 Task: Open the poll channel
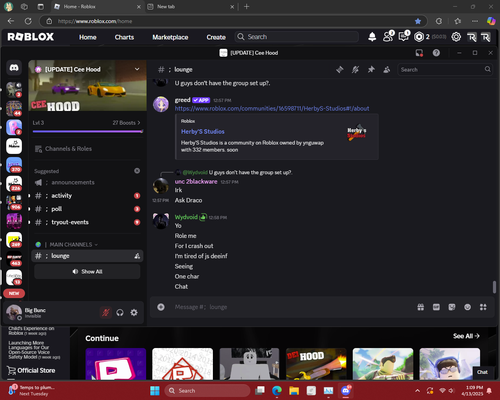(x=87, y=209)
